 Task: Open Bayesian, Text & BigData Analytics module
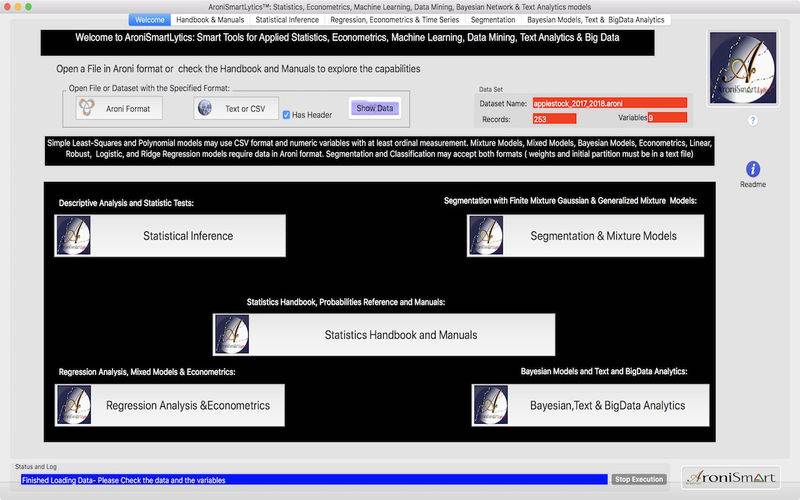pos(590,405)
